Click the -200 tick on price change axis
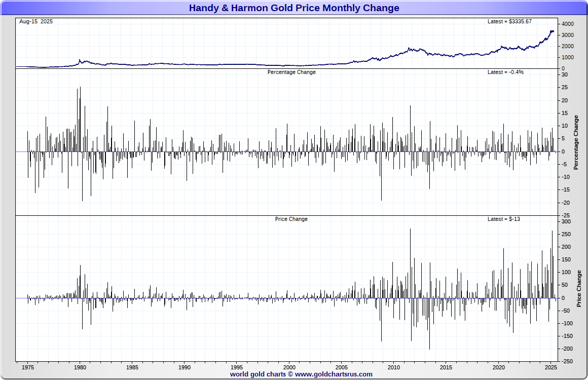588x380 pixels. [x=567, y=349]
